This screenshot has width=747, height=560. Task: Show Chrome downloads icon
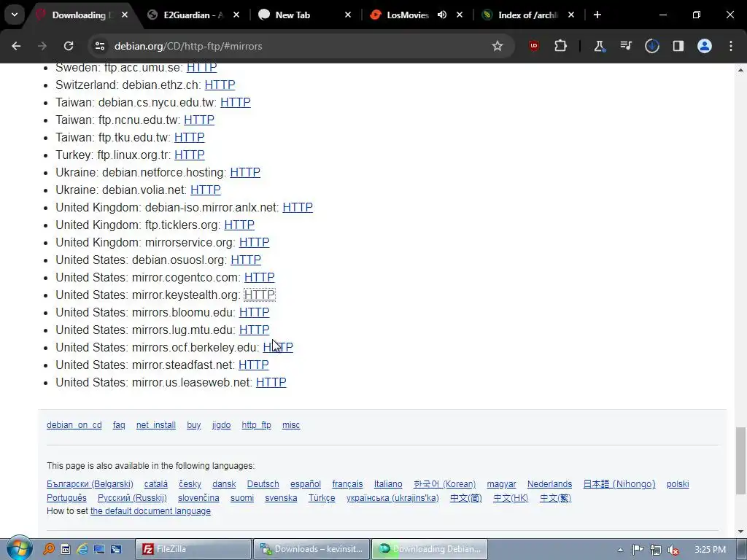[651, 46]
